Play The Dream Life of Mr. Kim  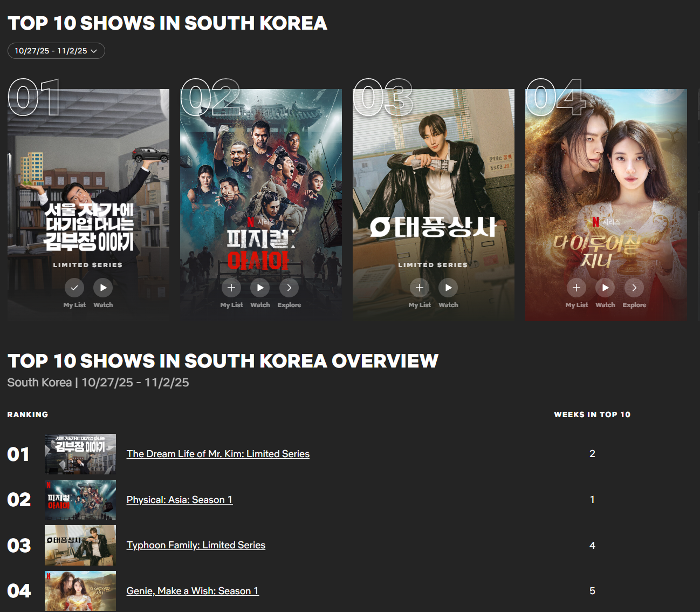(103, 288)
